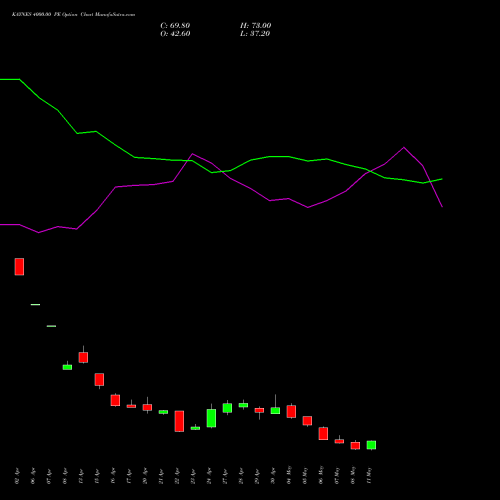The image size is (500, 500).
Task: Click the 07 Apr date label
Action: point(49,476)
